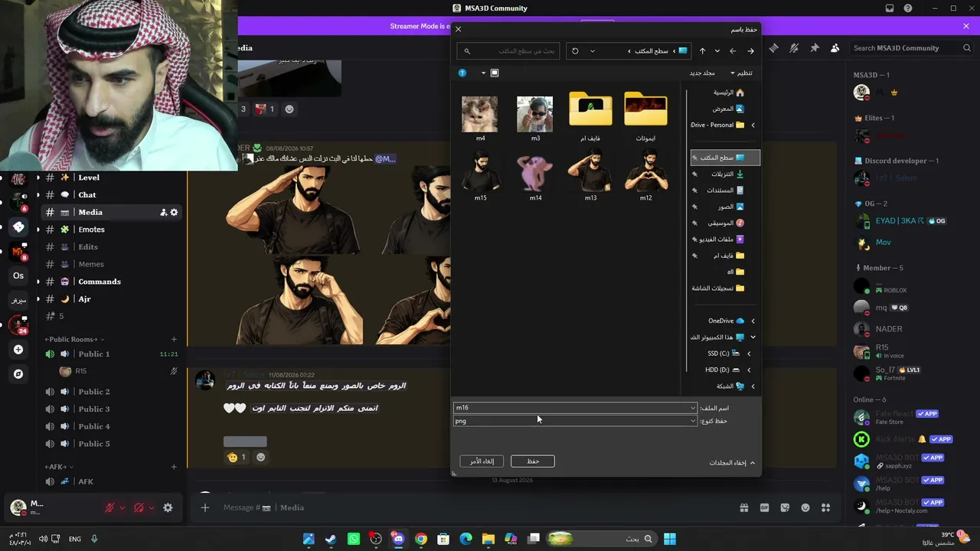Open Discord inbox icon

890,8
